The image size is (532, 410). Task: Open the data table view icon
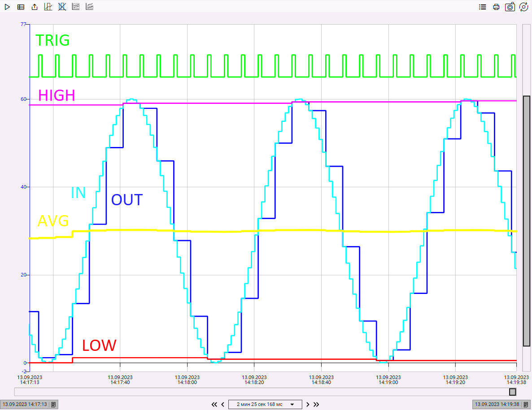click(21, 7)
